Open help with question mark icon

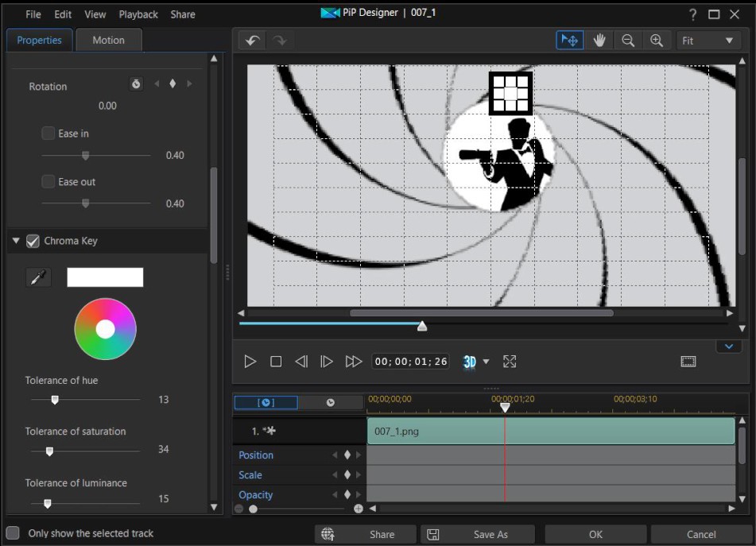click(x=693, y=14)
